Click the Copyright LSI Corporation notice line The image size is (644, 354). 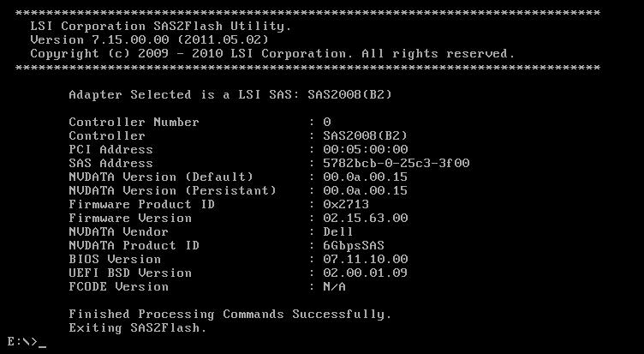[x=272, y=54]
